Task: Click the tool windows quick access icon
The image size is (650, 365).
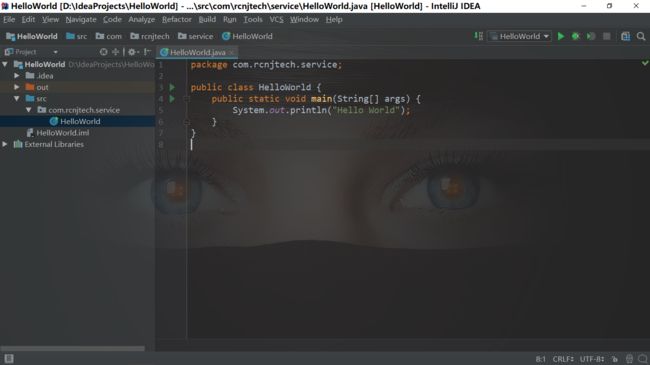Action: tap(9, 359)
